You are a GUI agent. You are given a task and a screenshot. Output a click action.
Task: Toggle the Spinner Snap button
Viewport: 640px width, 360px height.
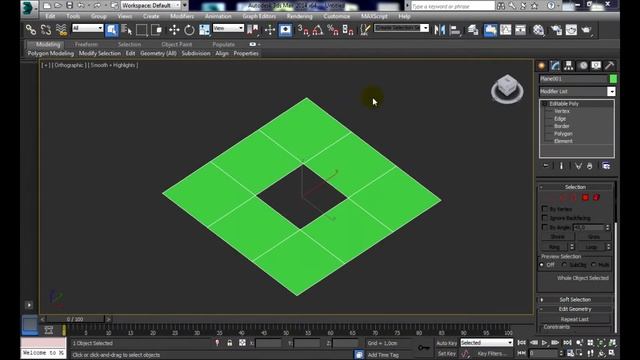348,30
